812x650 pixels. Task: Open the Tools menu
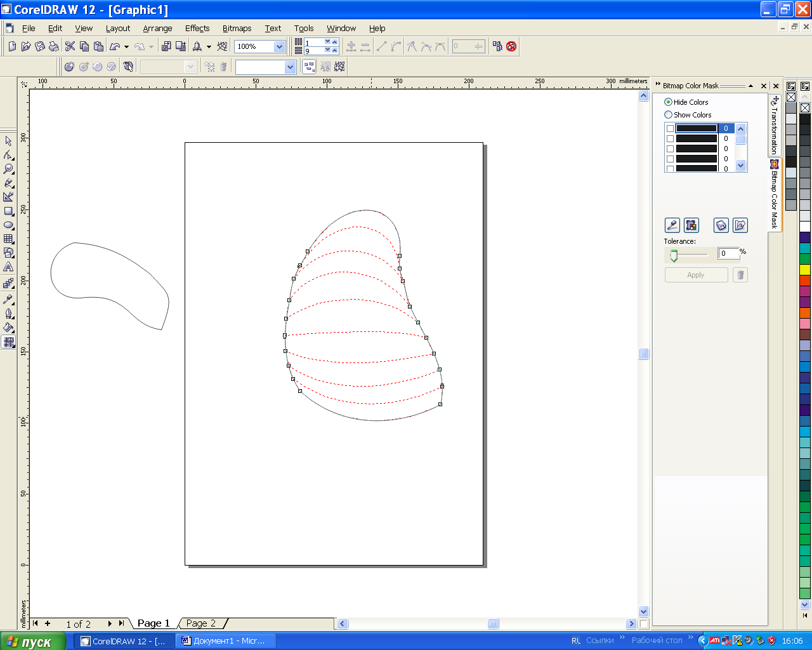point(304,28)
